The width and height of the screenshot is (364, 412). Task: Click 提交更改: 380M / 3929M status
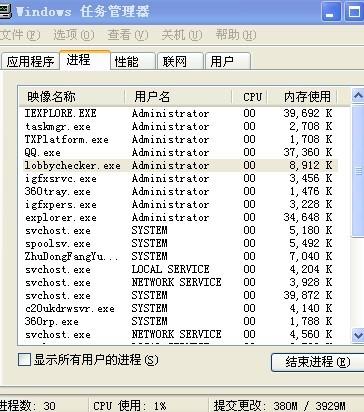(x=279, y=406)
